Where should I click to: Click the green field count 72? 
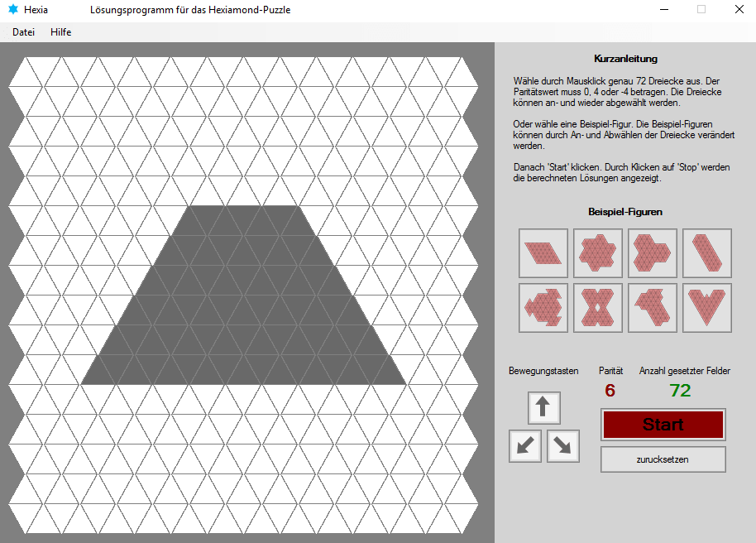click(x=680, y=390)
